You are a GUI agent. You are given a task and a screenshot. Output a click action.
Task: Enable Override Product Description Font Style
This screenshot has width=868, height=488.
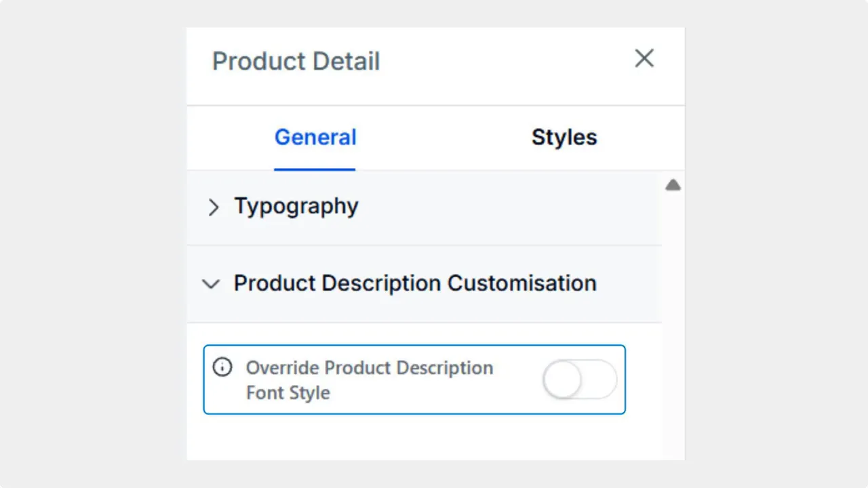580,380
